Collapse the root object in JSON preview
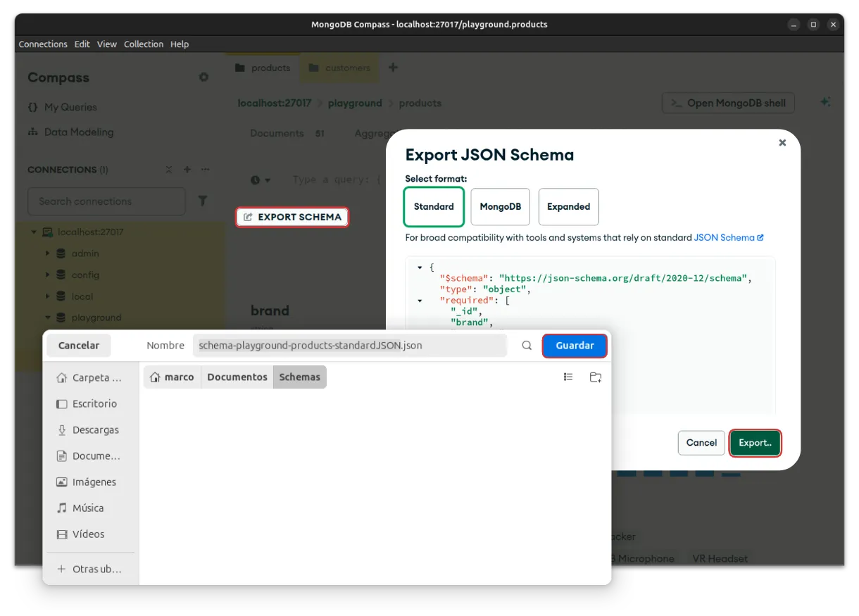Image resolution: width=859 pixels, height=616 pixels. point(420,268)
